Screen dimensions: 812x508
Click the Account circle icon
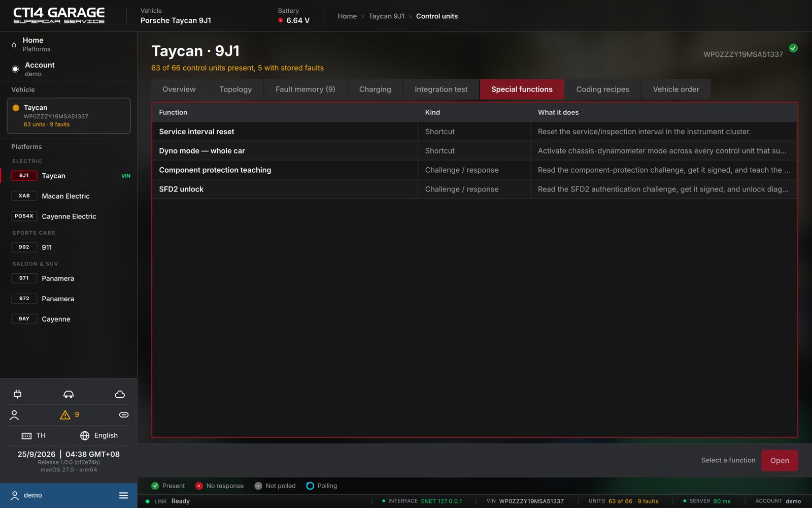click(15, 69)
